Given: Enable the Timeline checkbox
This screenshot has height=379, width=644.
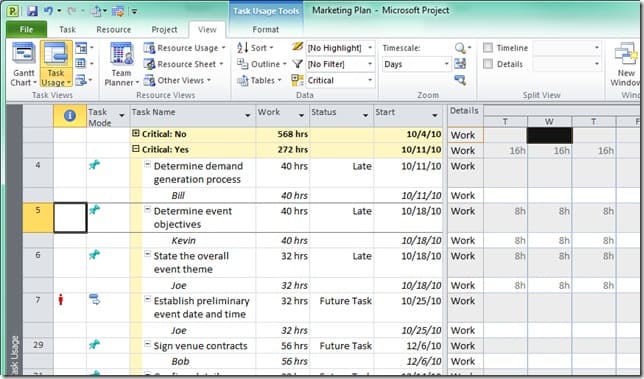Looking at the screenshot, I should [488, 48].
